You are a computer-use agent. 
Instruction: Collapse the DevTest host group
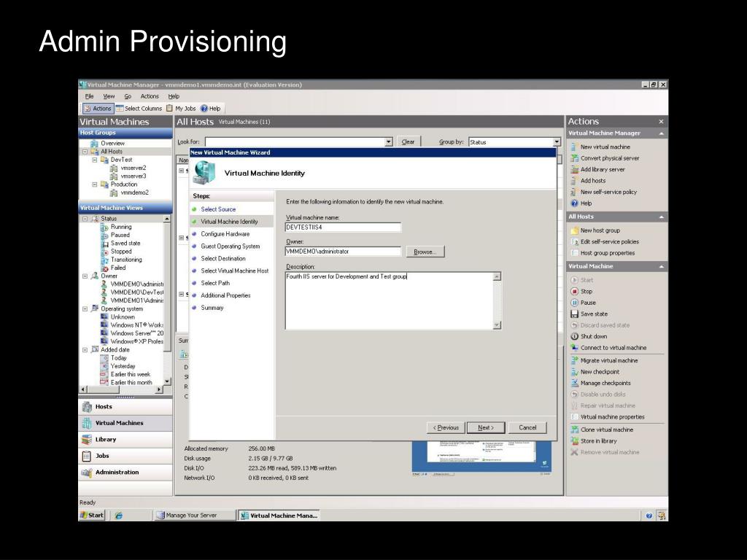tap(94, 160)
